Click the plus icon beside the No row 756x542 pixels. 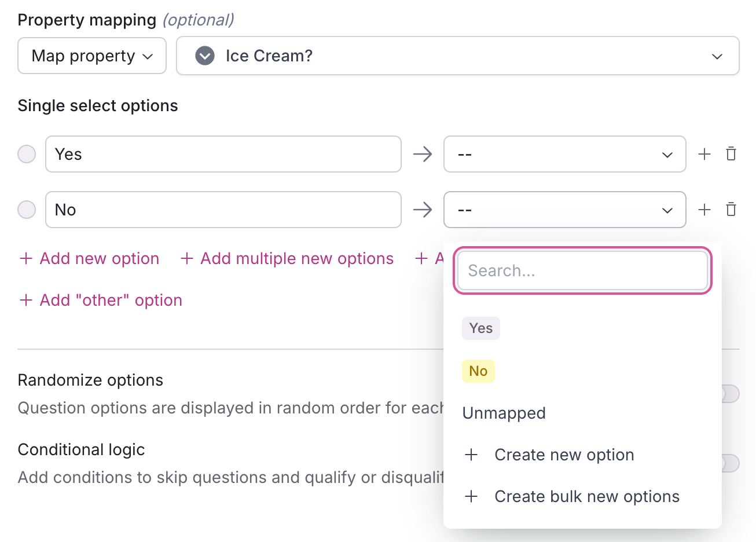click(x=704, y=210)
